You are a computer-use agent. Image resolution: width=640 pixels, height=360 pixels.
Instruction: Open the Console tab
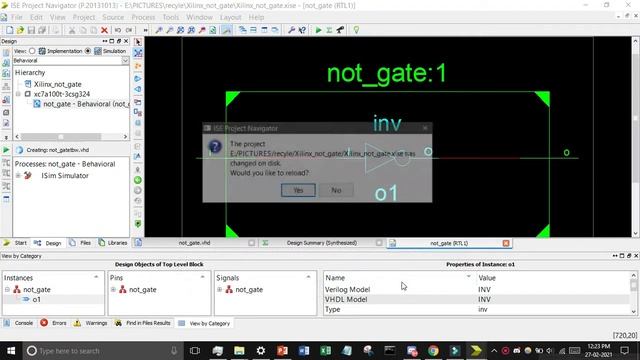tap(19, 323)
